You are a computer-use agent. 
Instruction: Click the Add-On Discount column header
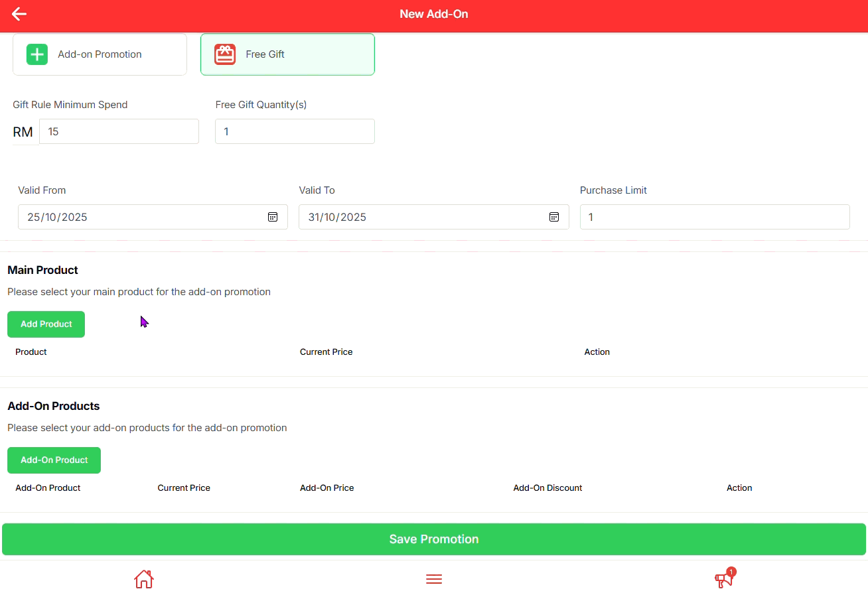[x=547, y=488]
